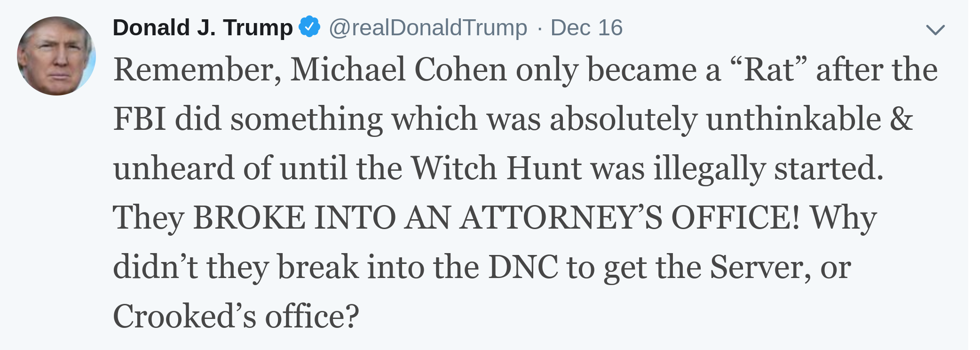Click the capitalized text "BROKE INTO"
Image resolution: width=980 pixels, height=350 pixels.
click(295, 217)
